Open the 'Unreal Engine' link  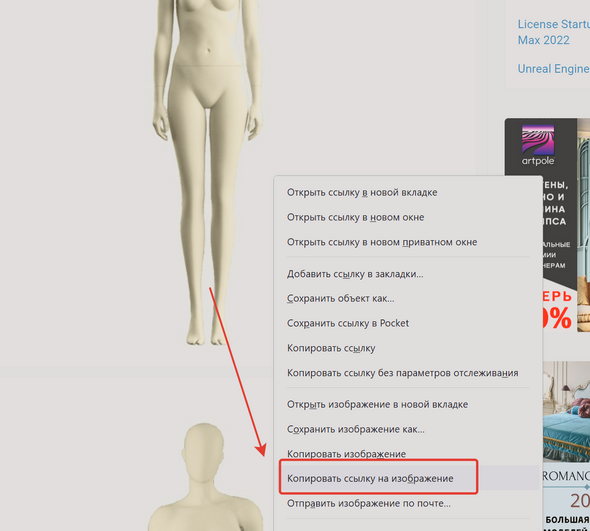pyautogui.click(x=554, y=69)
